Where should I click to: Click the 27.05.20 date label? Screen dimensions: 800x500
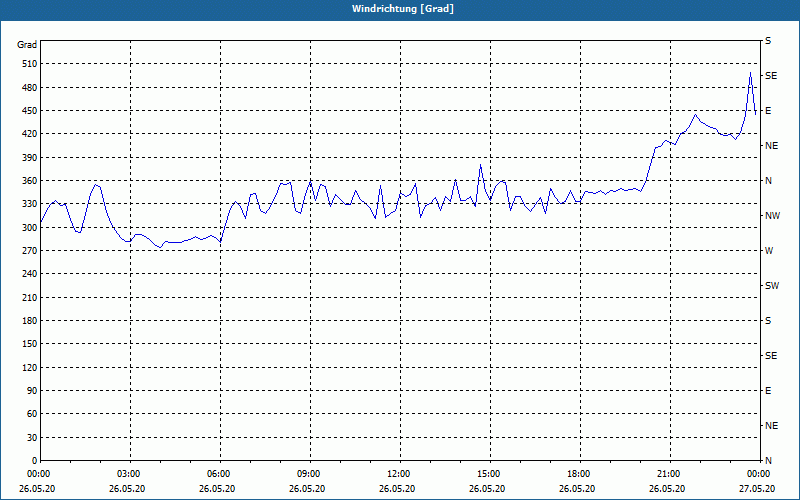tap(758, 488)
